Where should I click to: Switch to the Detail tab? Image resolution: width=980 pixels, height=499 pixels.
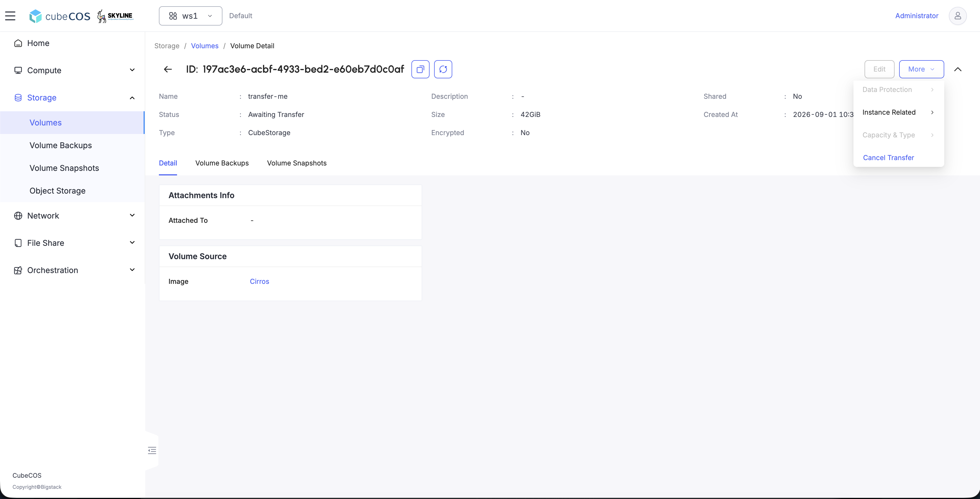[x=168, y=163]
